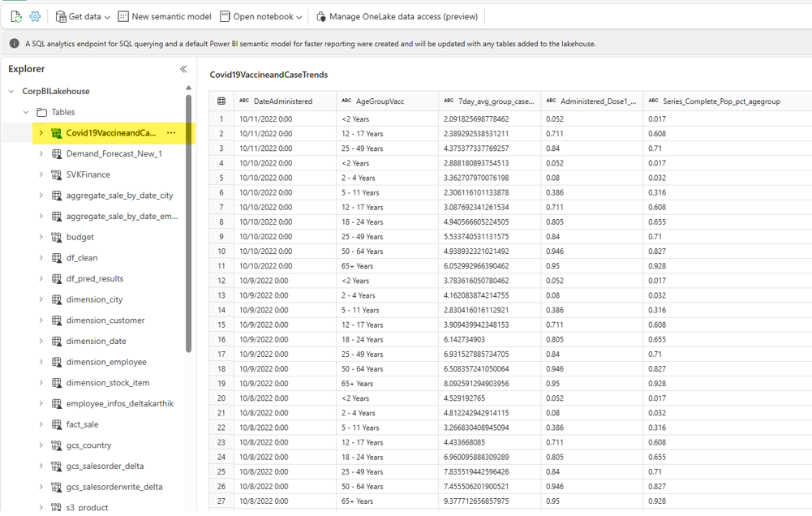Expand the budget table chevron

(41, 237)
